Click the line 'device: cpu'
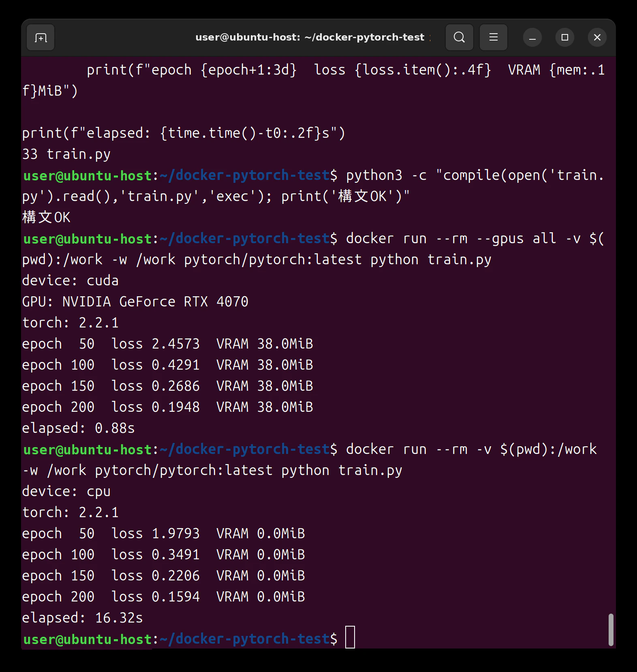637x672 pixels. point(66,491)
